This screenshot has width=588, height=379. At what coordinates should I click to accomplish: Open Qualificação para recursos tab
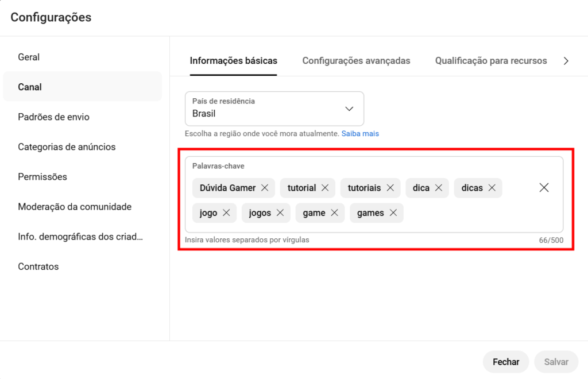[x=490, y=61]
